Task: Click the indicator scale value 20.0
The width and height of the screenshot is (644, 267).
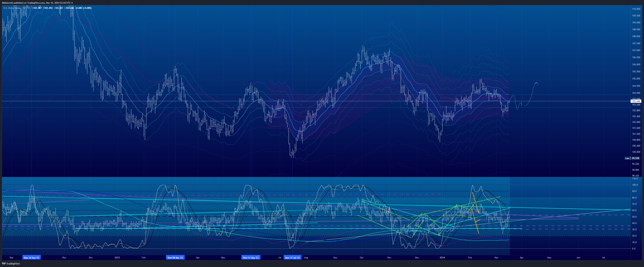Action: 634,236
